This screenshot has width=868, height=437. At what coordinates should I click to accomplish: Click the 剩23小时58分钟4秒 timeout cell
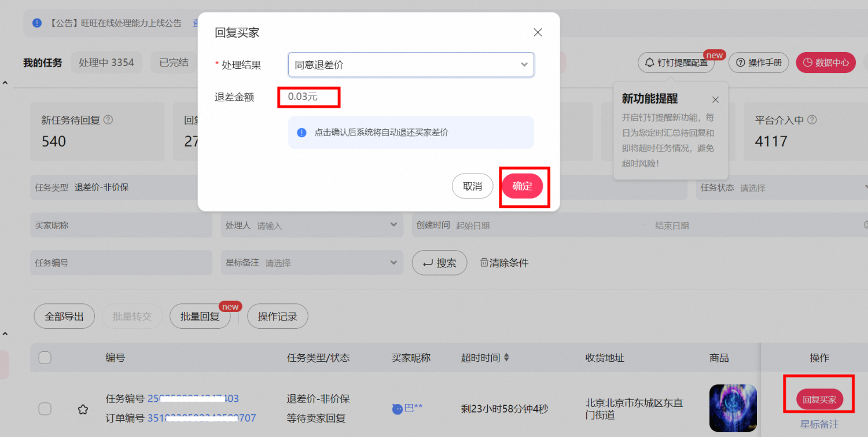tap(505, 409)
